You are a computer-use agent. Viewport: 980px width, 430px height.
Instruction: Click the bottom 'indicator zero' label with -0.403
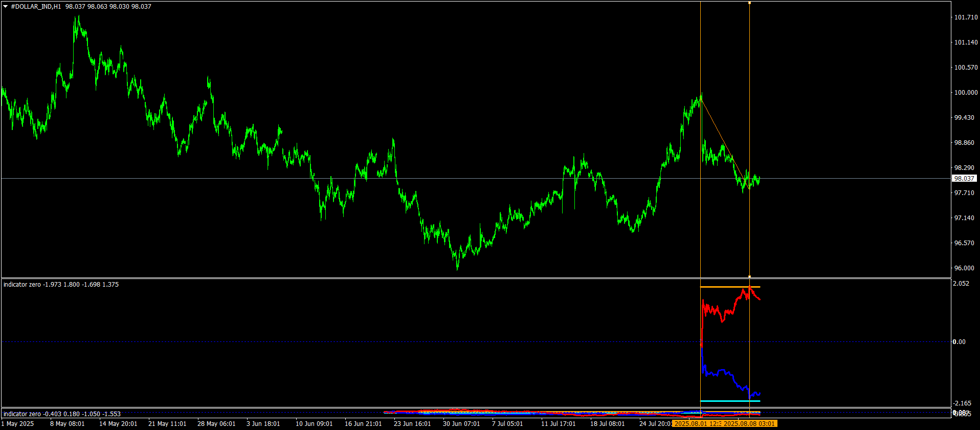pyautogui.click(x=62, y=414)
